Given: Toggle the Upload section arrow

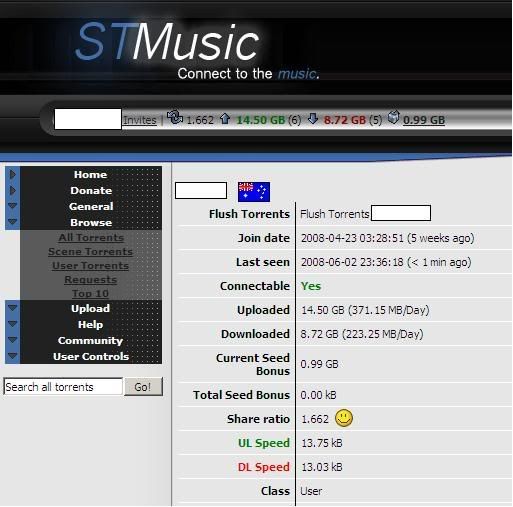Looking at the screenshot, I should (x=13, y=308).
